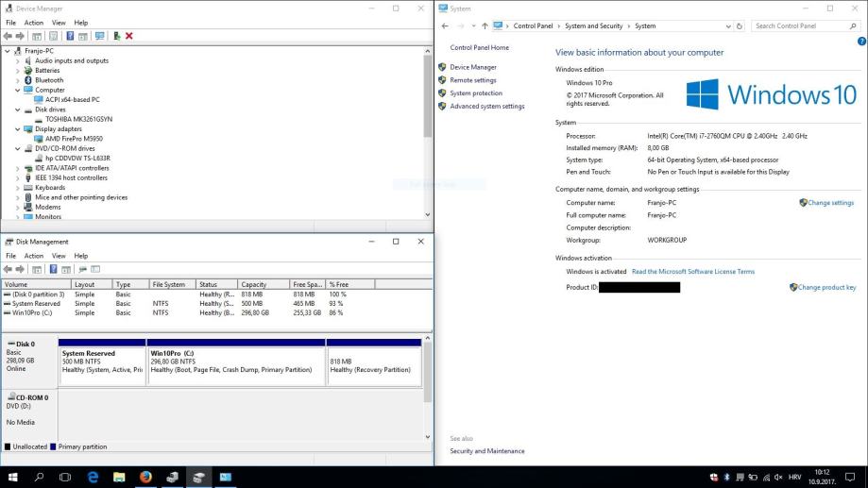Viewport: 868px width, 488px height.
Task: Expand the Keyboards device category
Action: tap(17, 188)
